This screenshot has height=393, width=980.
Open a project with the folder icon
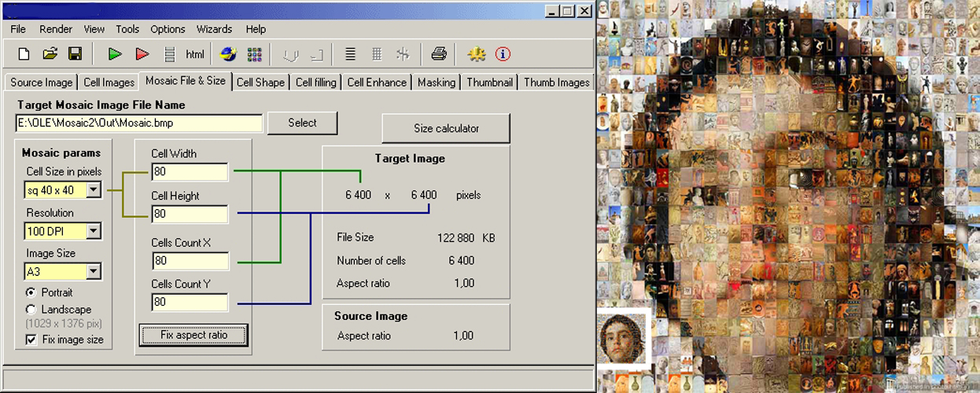click(50, 54)
